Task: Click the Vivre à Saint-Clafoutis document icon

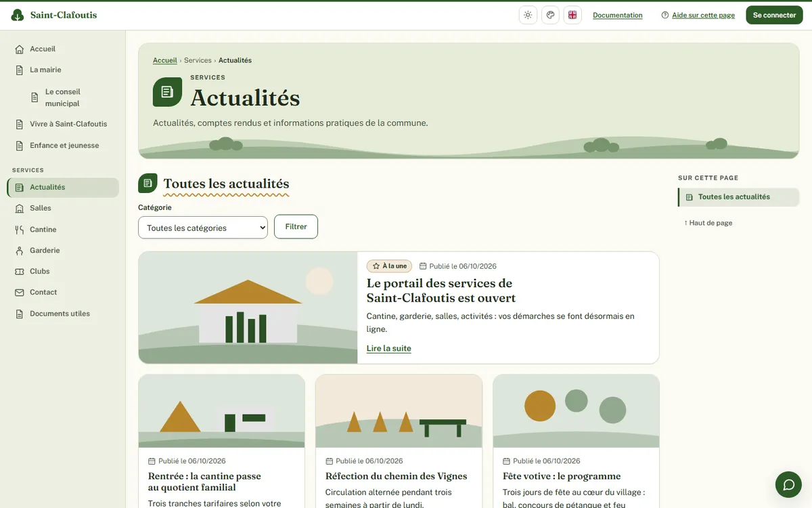Action: point(20,124)
